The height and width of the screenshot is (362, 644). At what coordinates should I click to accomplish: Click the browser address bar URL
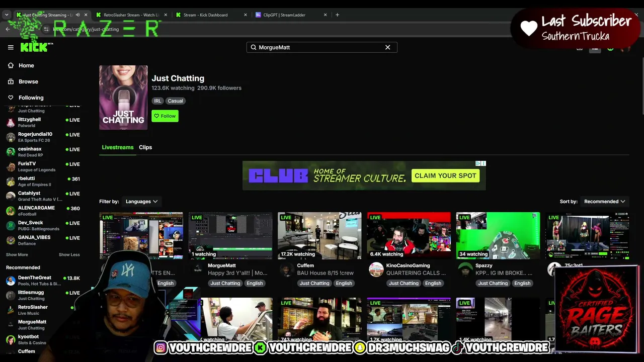(86, 29)
